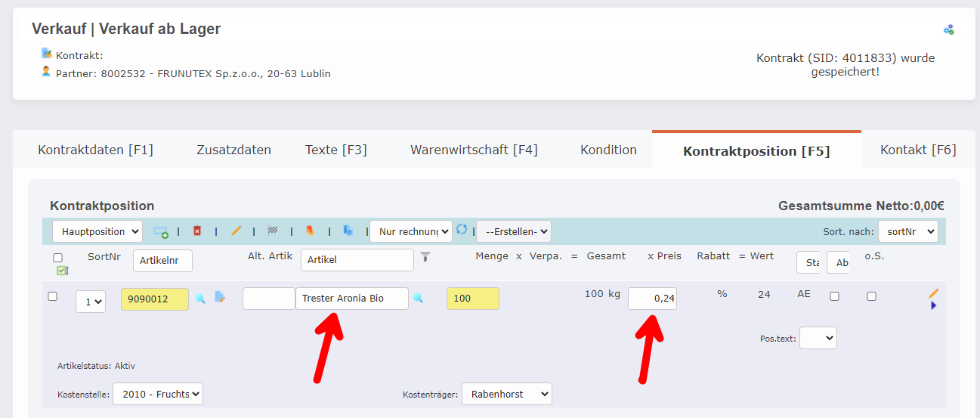
Task: Toggle the header select-all checkbox
Action: [58, 258]
